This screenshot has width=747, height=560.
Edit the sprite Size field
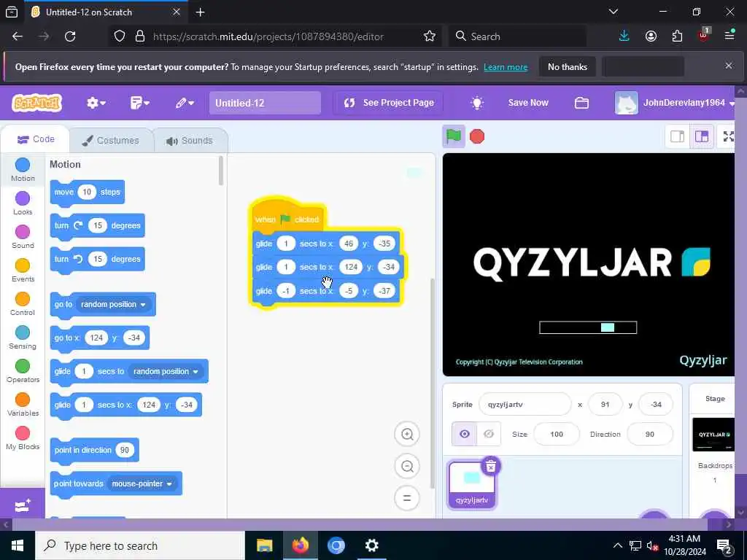pyautogui.click(x=556, y=435)
